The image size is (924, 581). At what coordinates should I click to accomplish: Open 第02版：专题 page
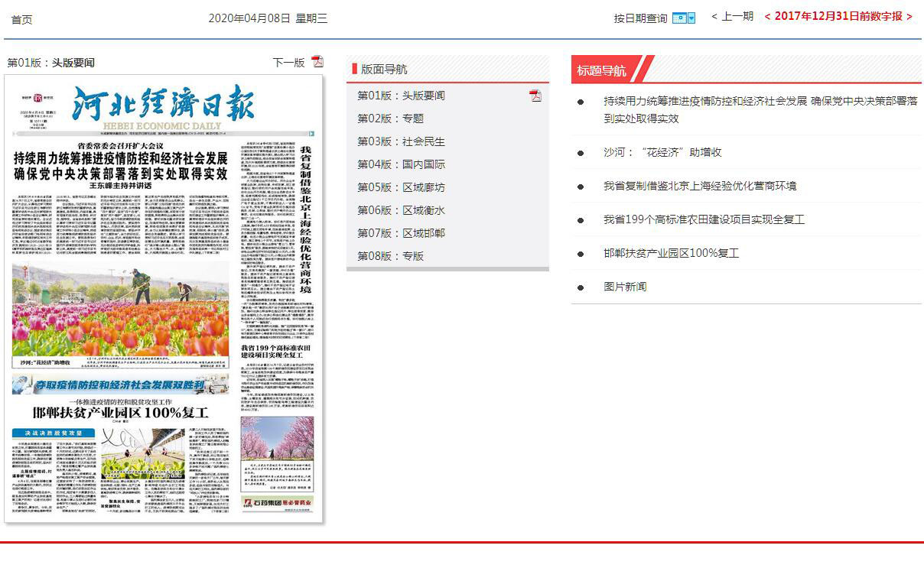390,118
